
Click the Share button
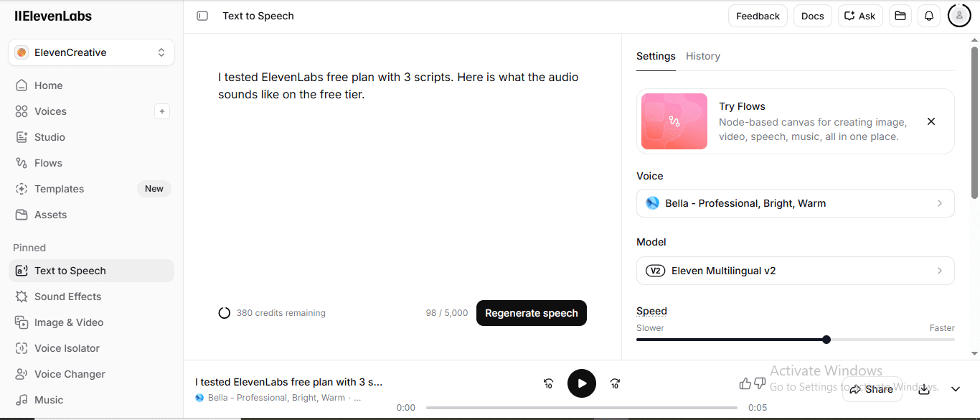pos(872,389)
